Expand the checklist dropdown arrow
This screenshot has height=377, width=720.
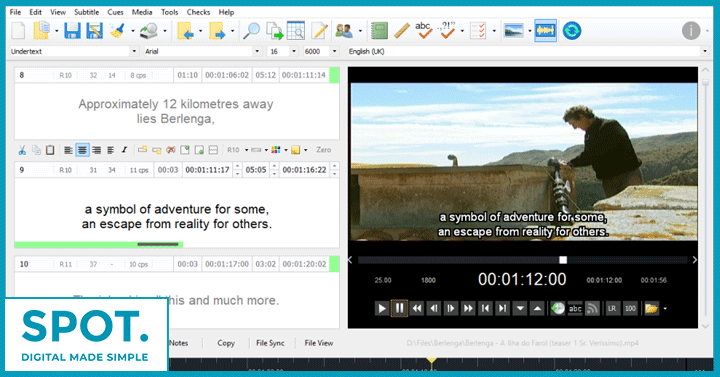tap(494, 31)
